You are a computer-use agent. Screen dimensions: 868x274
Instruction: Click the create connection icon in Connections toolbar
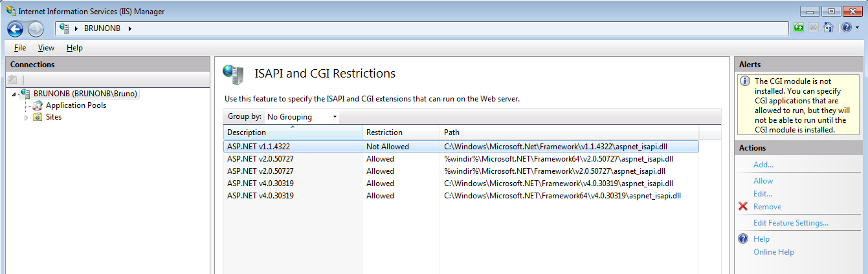tap(12, 79)
